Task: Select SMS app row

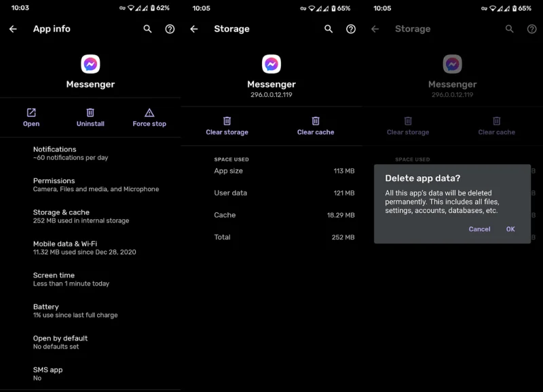Action: point(90,374)
